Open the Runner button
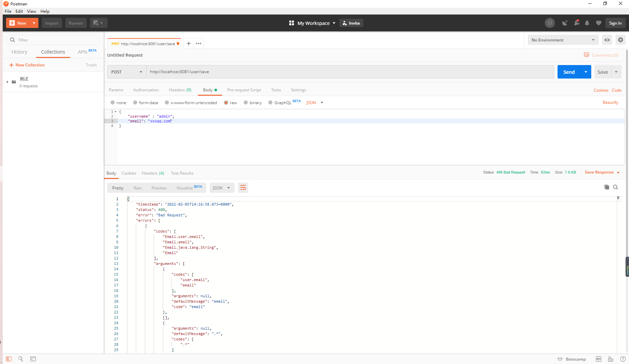This screenshot has height=364, width=629. tap(76, 23)
